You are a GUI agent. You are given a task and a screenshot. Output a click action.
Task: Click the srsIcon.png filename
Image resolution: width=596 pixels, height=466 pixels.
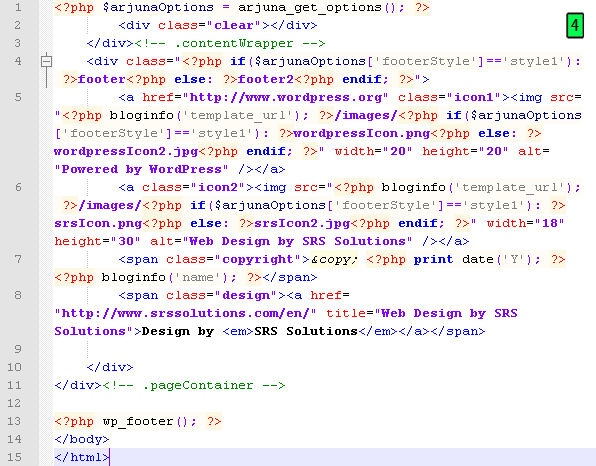click(x=98, y=223)
